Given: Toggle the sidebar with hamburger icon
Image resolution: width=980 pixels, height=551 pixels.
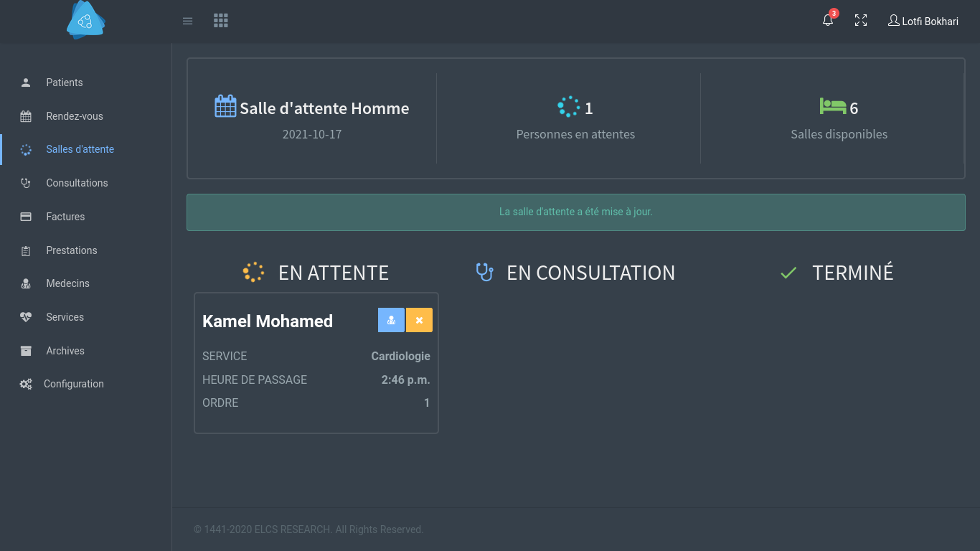Looking at the screenshot, I should pyautogui.click(x=188, y=21).
